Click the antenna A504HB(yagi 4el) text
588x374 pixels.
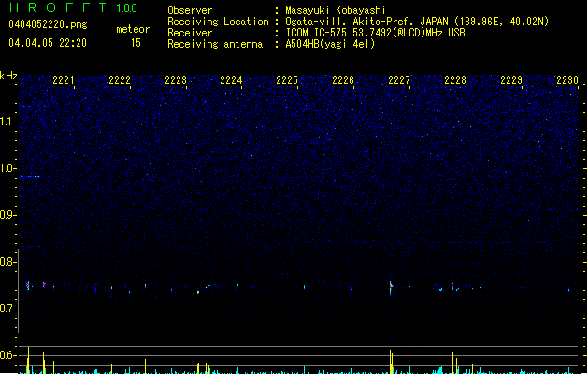point(330,44)
